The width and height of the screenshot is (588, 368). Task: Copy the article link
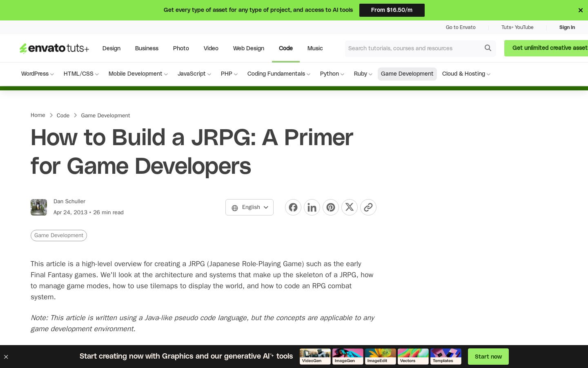pyautogui.click(x=368, y=207)
